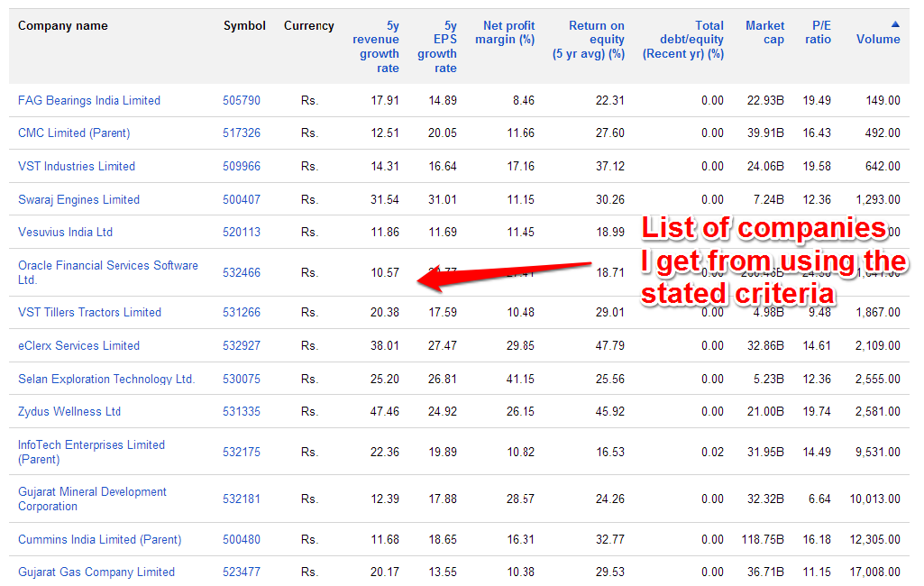Sort by Return on equity column
The image size is (924, 586).
[589, 40]
